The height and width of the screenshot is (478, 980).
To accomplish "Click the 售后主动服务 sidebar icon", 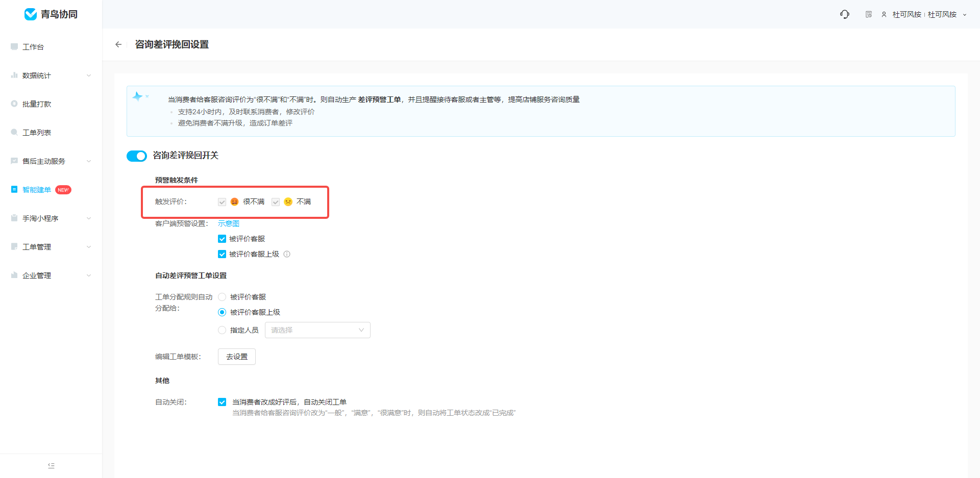I will click(x=14, y=161).
